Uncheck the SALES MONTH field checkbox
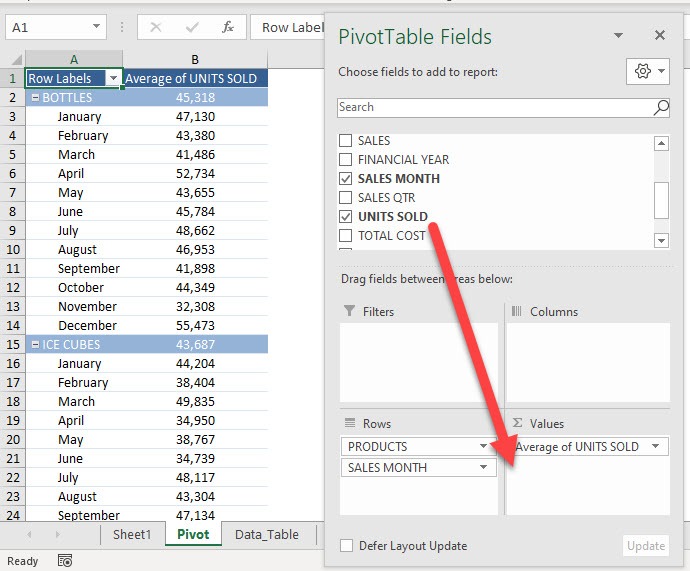 point(345,178)
